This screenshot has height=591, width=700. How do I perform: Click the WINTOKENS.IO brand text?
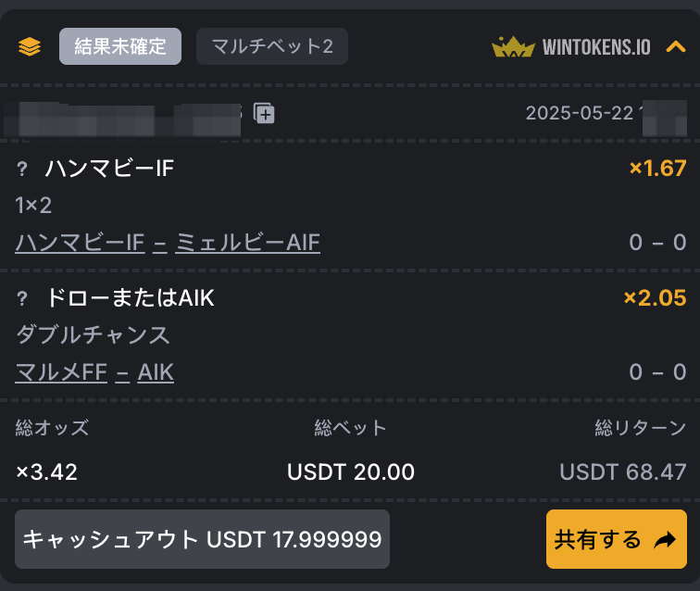coord(596,47)
